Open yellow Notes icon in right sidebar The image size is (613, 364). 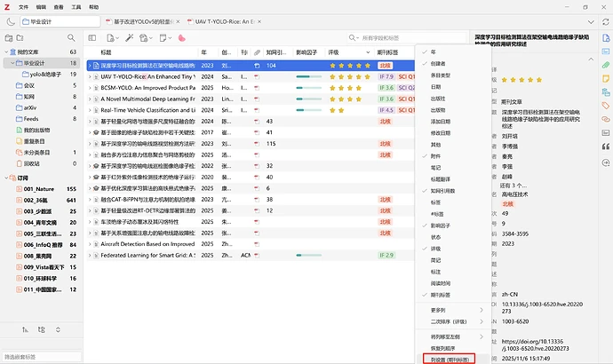click(x=606, y=78)
